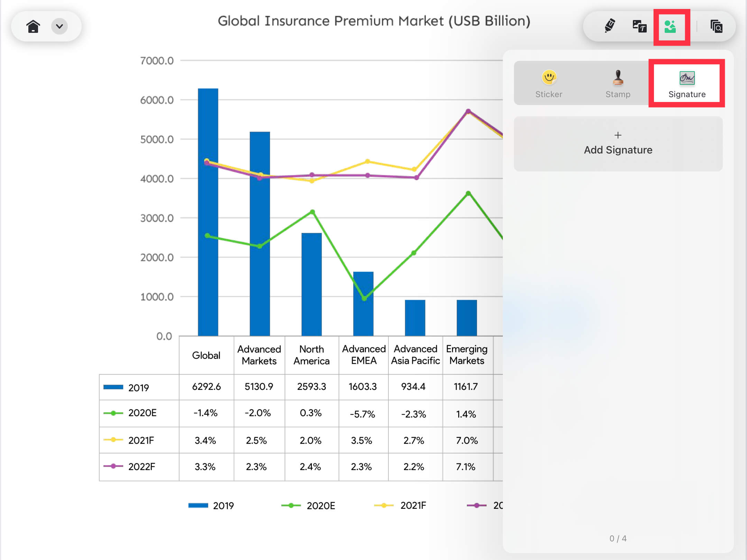Click the Home icon
The width and height of the screenshot is (747, 560).
pyautogui.click(x=33, y=26)
